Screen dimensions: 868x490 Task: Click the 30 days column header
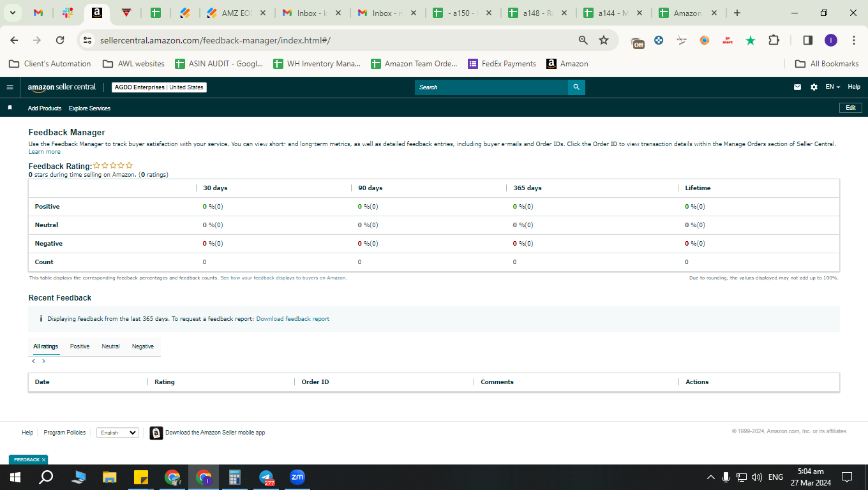(x=215, y=188)
